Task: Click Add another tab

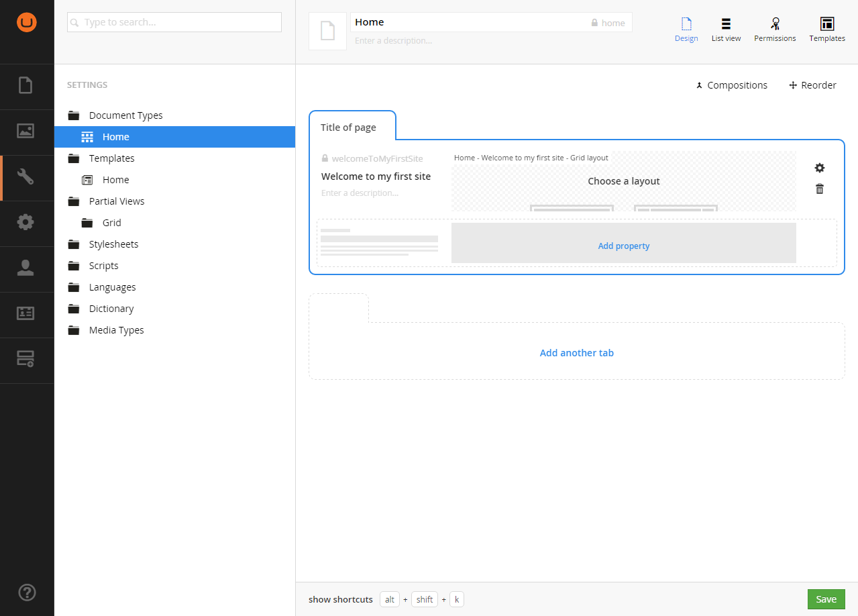Action: [x=576, y=353]
